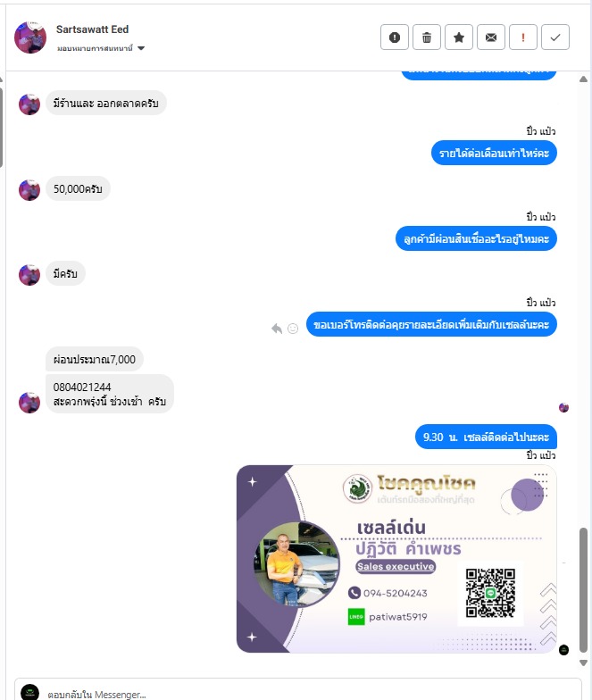Open the conversation assignment dropdown arrow

[x=141, y=48]
